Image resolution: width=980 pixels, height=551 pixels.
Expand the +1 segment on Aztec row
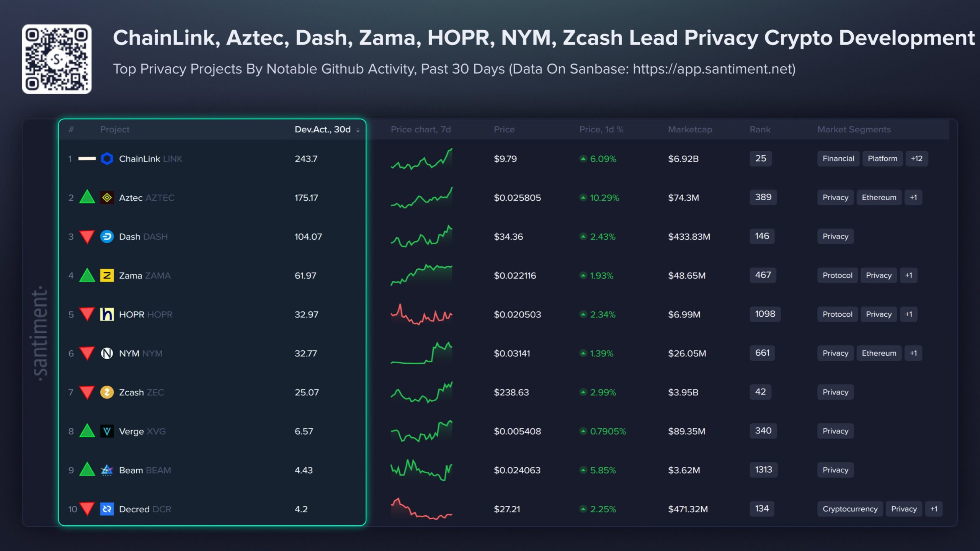click(913, 198)
